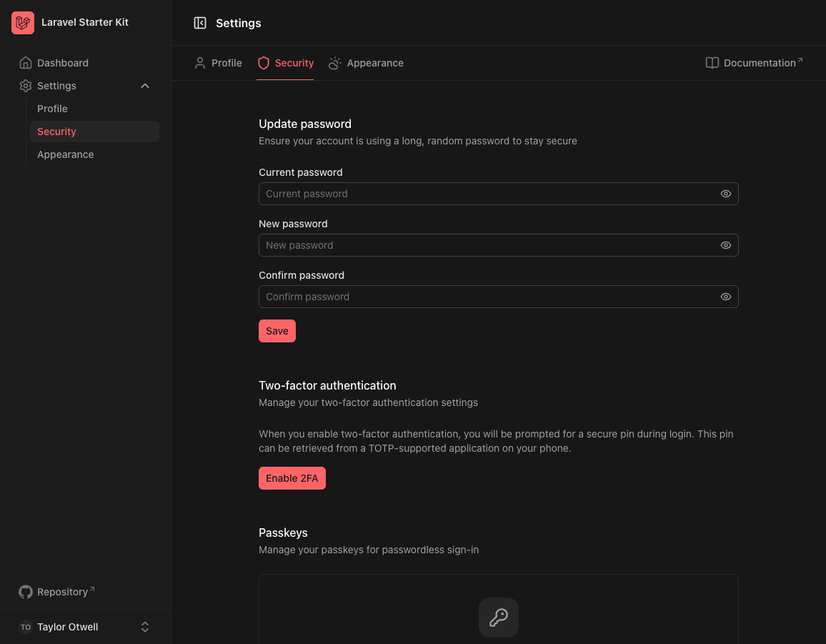Click the 'Confirm password' field label
Image resolution: width=826 pixels, height=644 pixels.
click(x=302, y=276)
